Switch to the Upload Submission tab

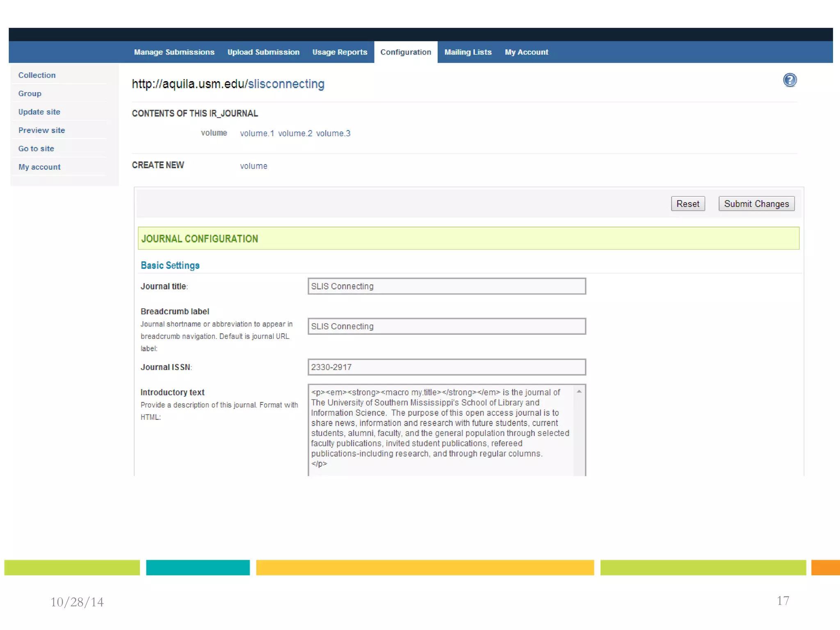(x=263, y=52)
